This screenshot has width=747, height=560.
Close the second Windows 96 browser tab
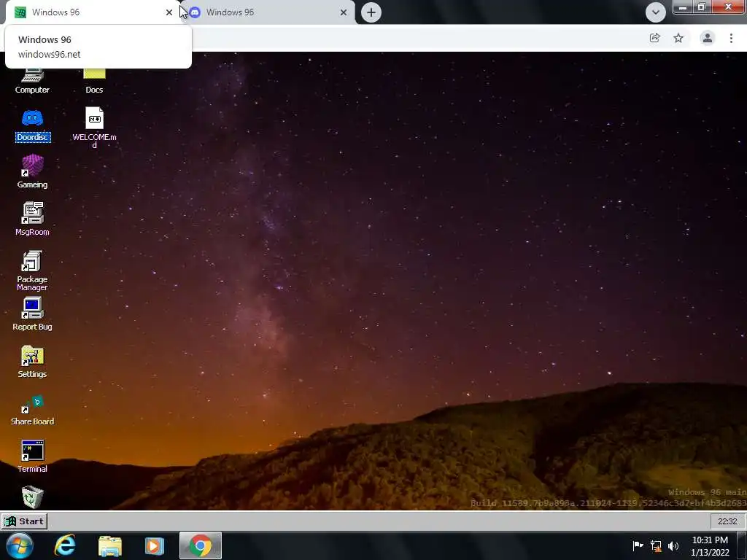click(x=344, y=12)
